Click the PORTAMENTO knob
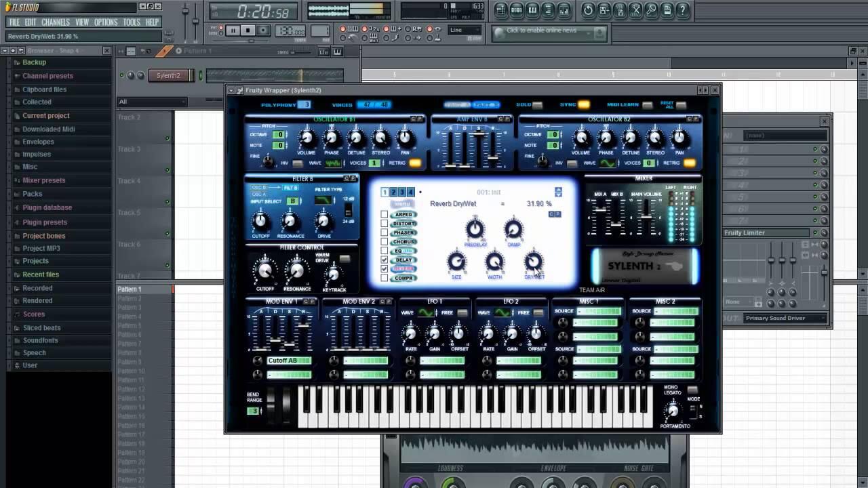This screenshot has height=488, width=868. [673, 411]
